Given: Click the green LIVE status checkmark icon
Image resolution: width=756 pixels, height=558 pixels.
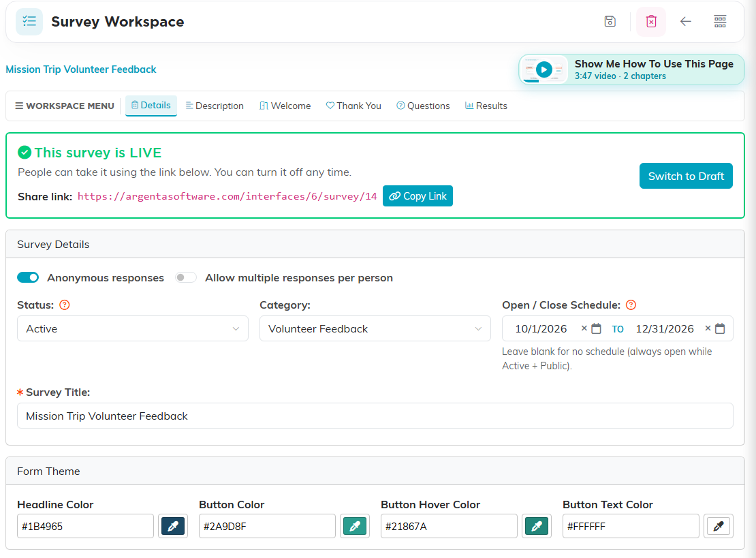Looking at the screenshot, I should pos(25,153).
